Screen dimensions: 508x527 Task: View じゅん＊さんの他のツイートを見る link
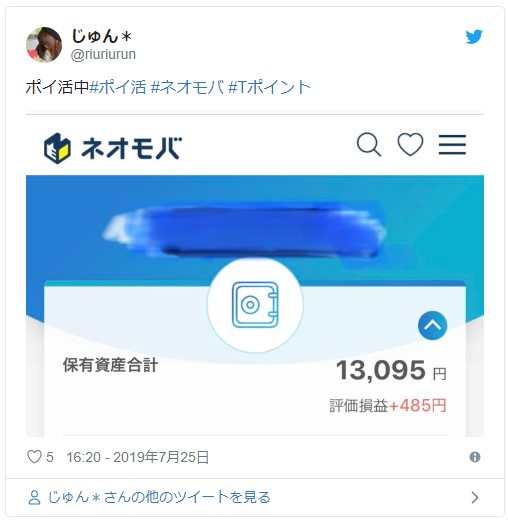159,497
